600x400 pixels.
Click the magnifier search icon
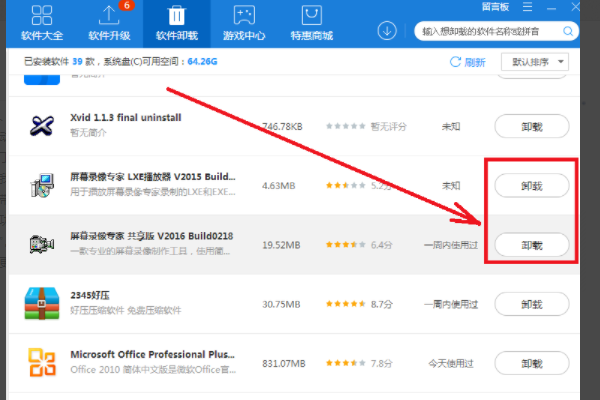(568, 31)
